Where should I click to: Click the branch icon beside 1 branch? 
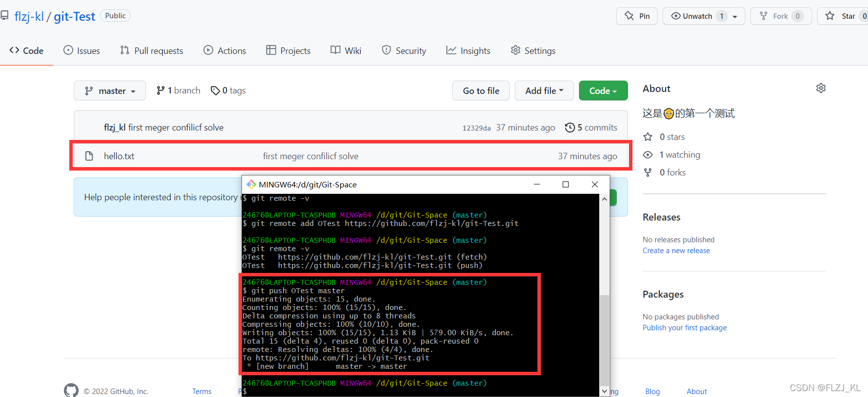(160, 90)
